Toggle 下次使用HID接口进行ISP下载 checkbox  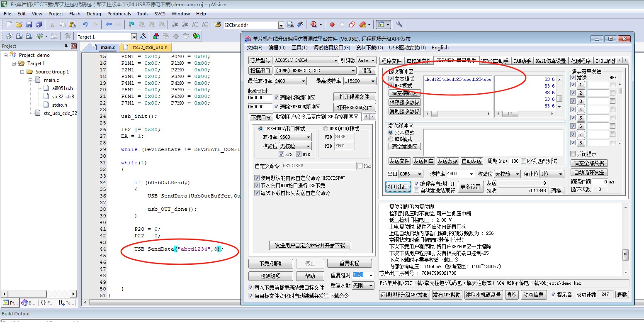[x=257, y=185]
